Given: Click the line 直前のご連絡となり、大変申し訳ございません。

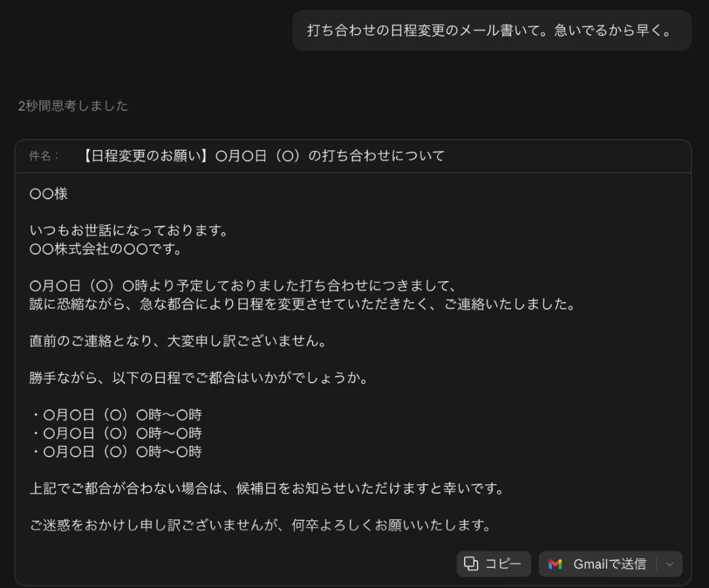Looking at the screenshot, I should [x=179, y=340].
